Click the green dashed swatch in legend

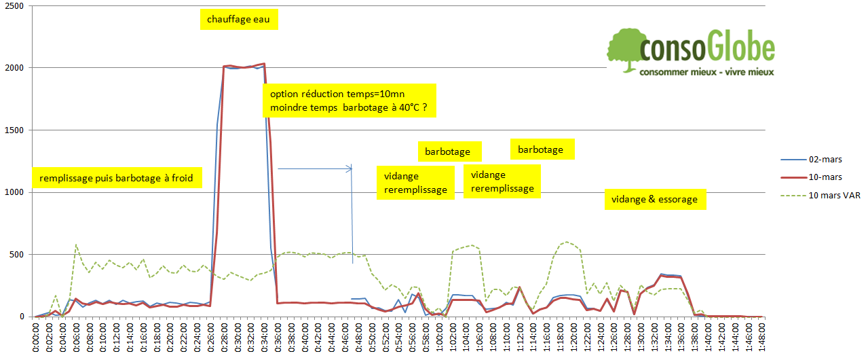click(x=790, y=196)
